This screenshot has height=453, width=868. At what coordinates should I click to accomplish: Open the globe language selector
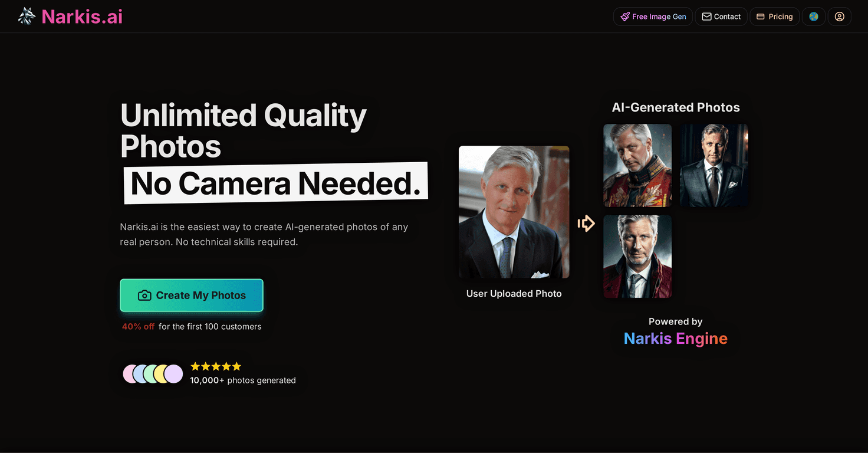813,17
